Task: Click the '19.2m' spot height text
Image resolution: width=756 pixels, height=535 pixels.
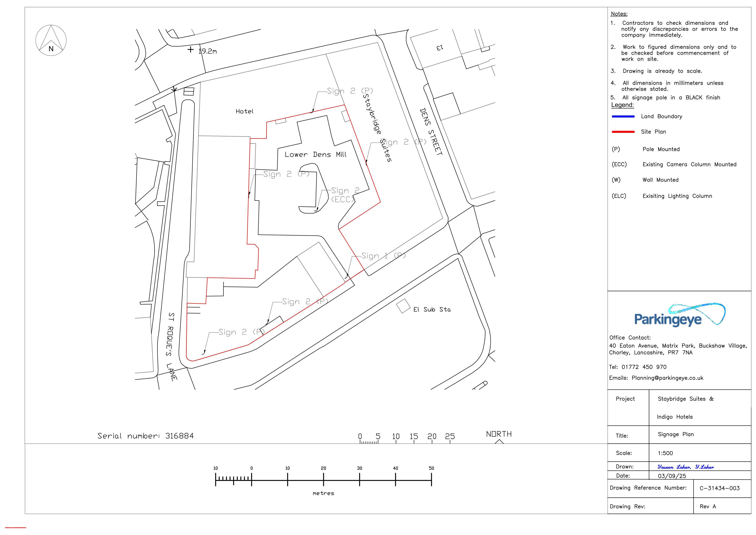Action: click(207, 51)
